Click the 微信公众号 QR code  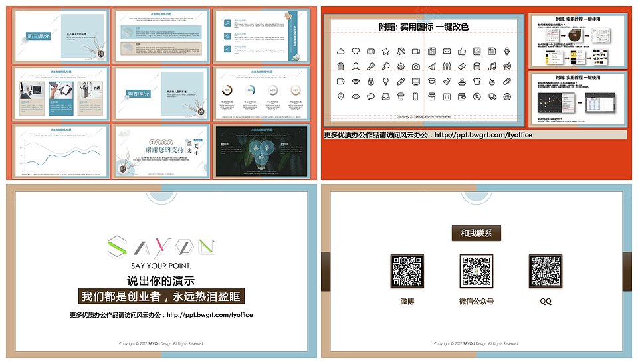click(x=476, y=271)
